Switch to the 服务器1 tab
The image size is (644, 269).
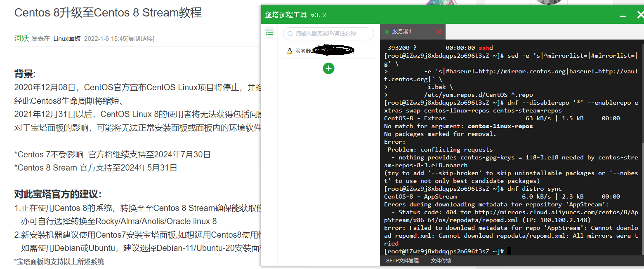[413, 32]
